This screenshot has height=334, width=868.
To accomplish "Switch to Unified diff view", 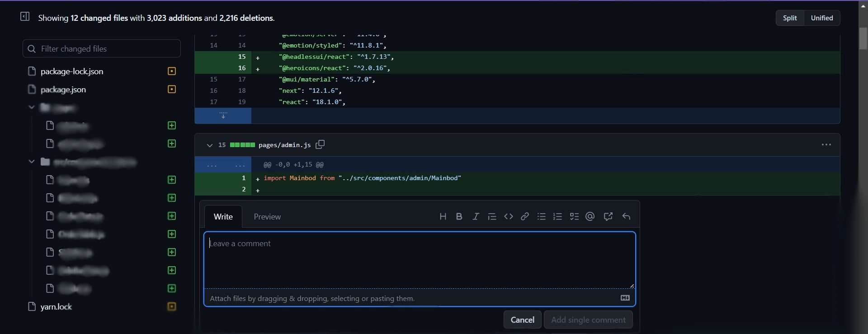I will [822, 18].
